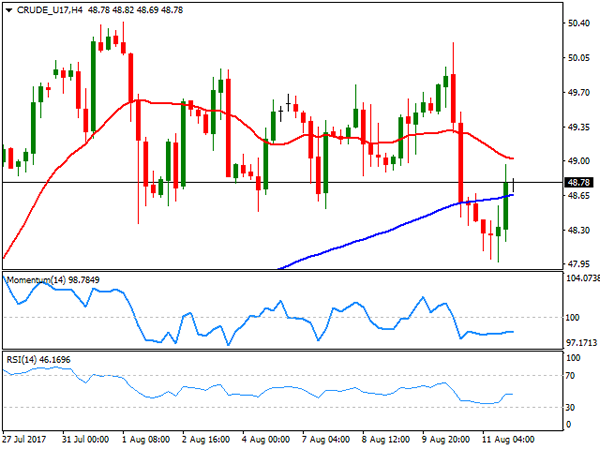The width and height of the screenshot is (600, 450).
Task: Click the 8 Aug 12:00 time label
Action: tap(386, 439)
